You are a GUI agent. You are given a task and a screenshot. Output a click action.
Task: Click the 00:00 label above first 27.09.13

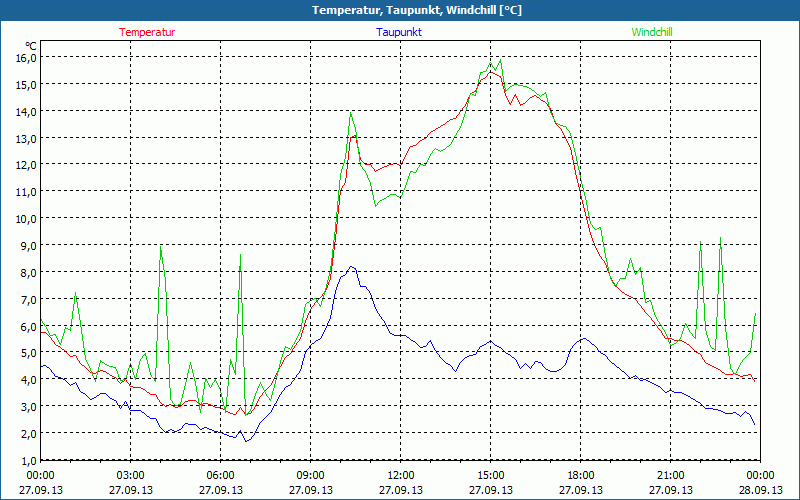(x=41, y=476)
